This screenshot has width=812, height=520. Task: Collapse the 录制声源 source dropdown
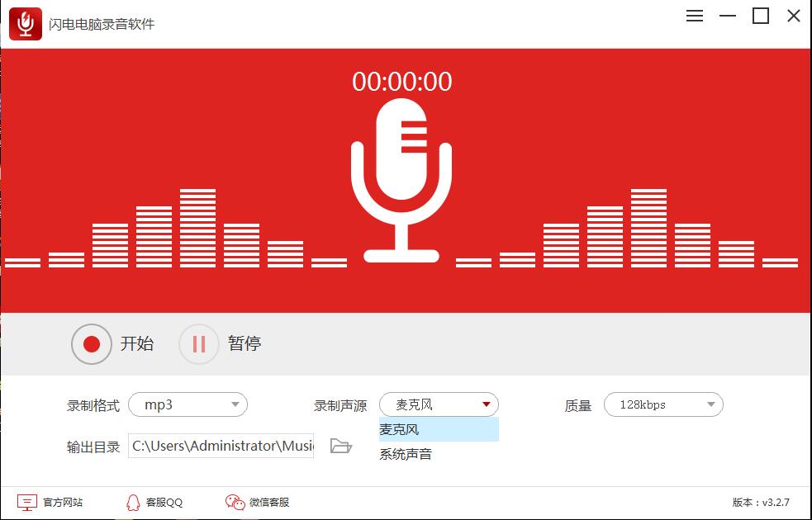point(439,404)
